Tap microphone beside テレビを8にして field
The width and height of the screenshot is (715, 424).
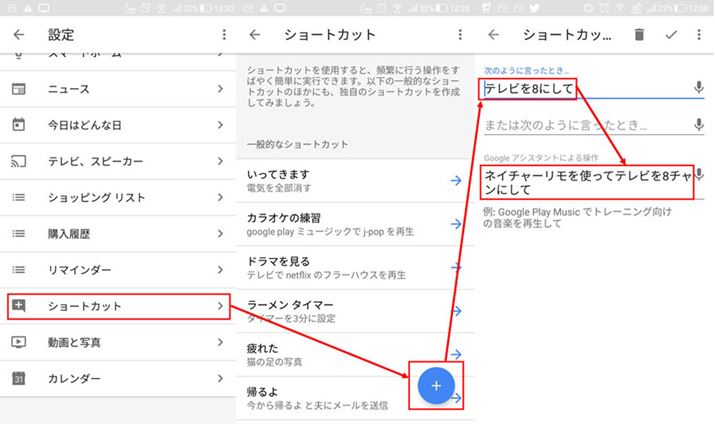699,87
